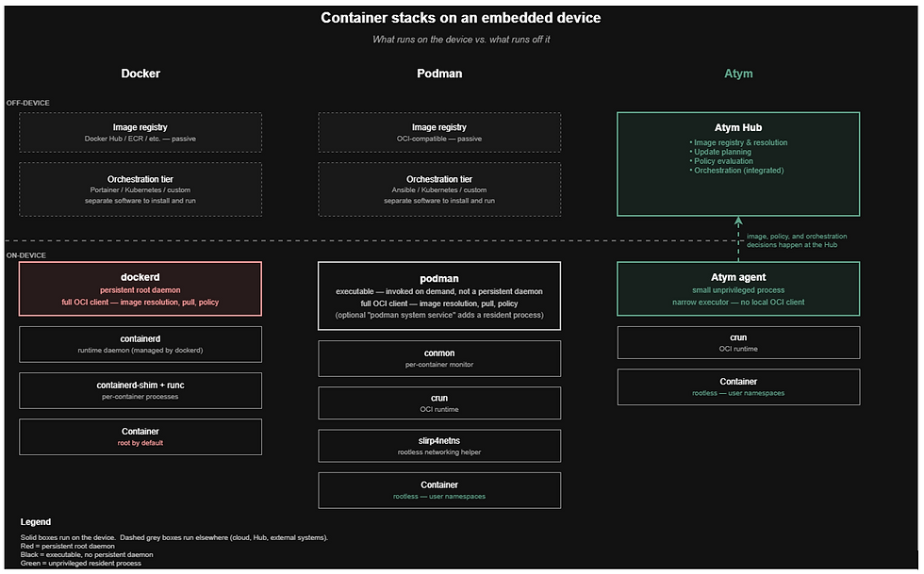Click the "Atym agent" box title
Screen dimensions: 924x574
[x=738, y=277]
